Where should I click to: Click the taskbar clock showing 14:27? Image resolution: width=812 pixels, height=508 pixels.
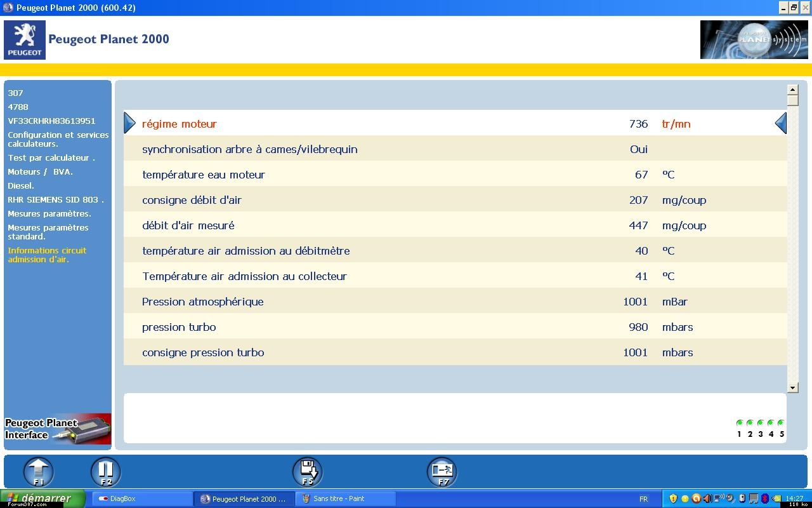click(794, 498)
